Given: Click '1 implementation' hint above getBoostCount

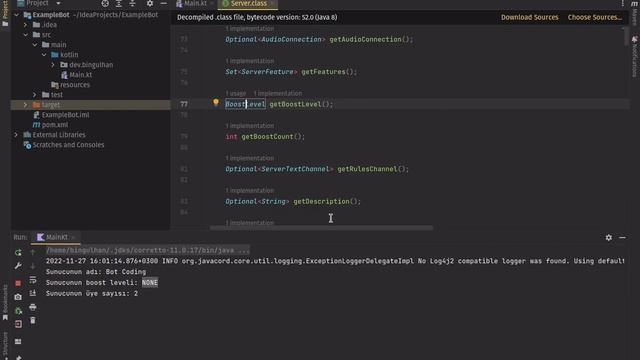Looking at the screenshot, I should (250, 126).
